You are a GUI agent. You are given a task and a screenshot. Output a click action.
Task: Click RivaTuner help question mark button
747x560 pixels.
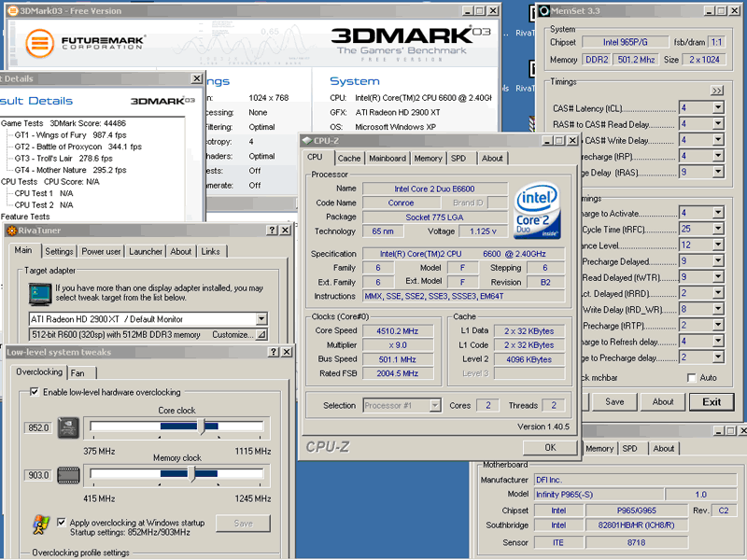(272, 231)
